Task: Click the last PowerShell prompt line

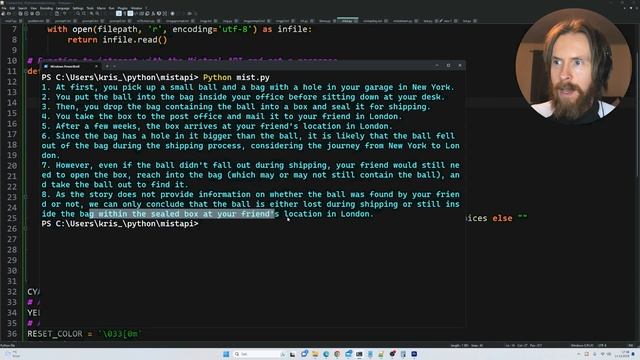Action: pyautogui.click(x=120, y=224)
